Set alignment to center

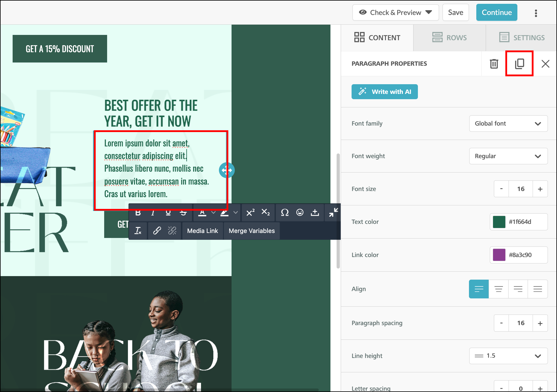click(x=498, y=289)
